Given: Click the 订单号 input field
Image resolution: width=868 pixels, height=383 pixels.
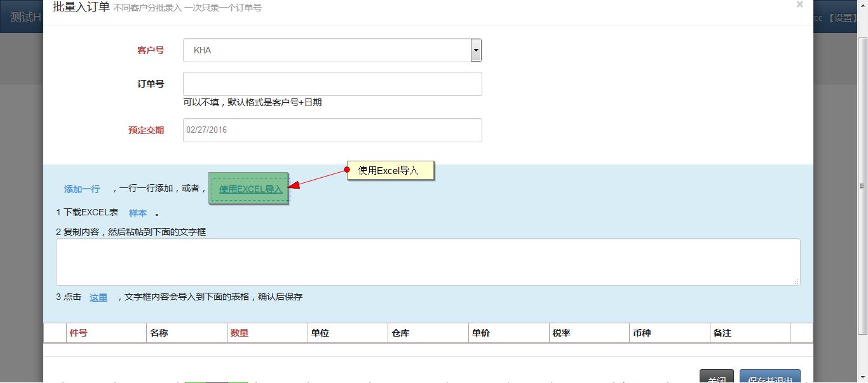Looking at the screenshot, I should coord(332,84).
